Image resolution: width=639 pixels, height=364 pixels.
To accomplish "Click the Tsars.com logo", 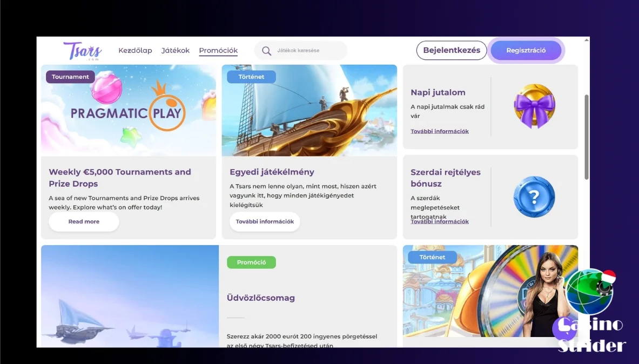I will [82, 51].
